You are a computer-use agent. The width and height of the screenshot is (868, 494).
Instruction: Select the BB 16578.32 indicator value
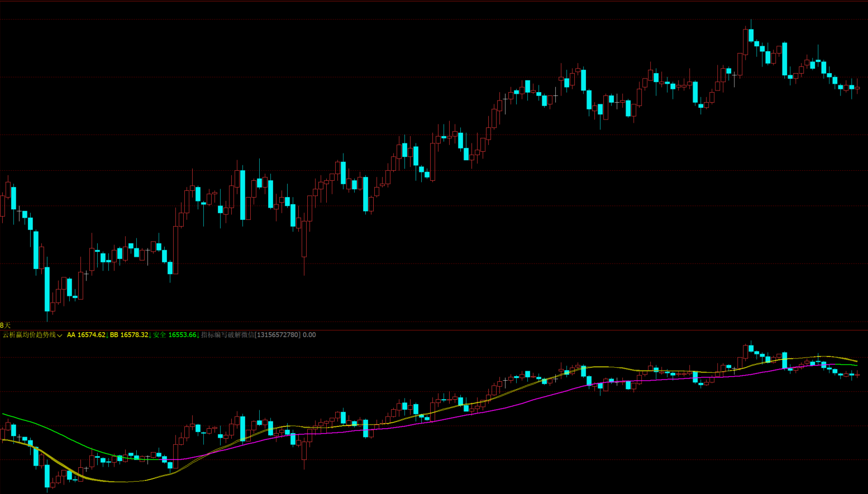(x=128, y=335)
